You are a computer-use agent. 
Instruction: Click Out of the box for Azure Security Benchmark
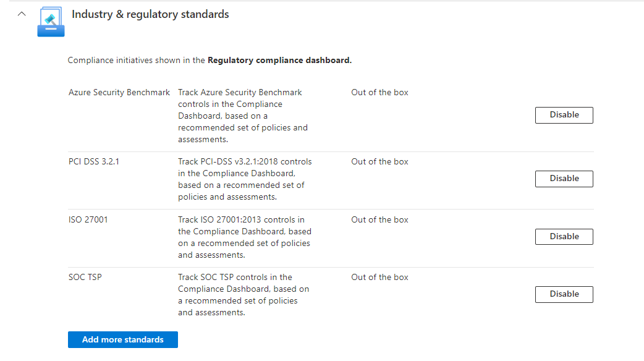(379, 93)
